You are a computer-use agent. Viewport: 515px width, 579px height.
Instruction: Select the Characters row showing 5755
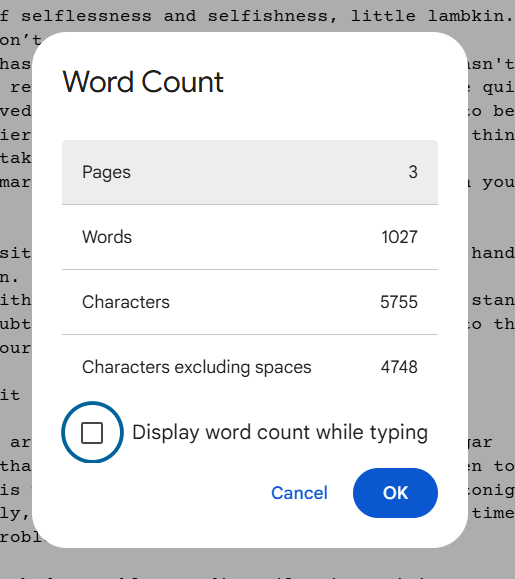[x=250, y=302]
